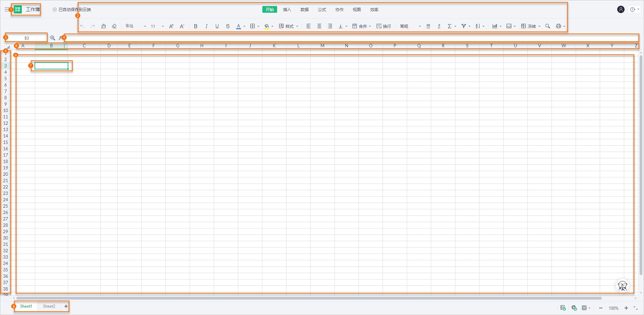The image size is (644, 315).
Task: Click the filter funnel icon
Action: click(x=464, y=26)
